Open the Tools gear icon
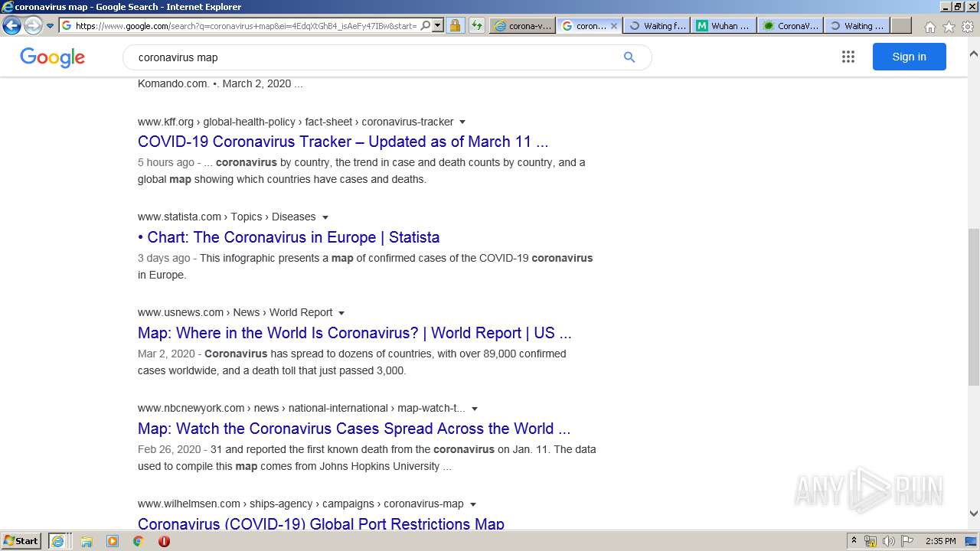The width and height of the screenshot is (980, 551). coord(968,26)
